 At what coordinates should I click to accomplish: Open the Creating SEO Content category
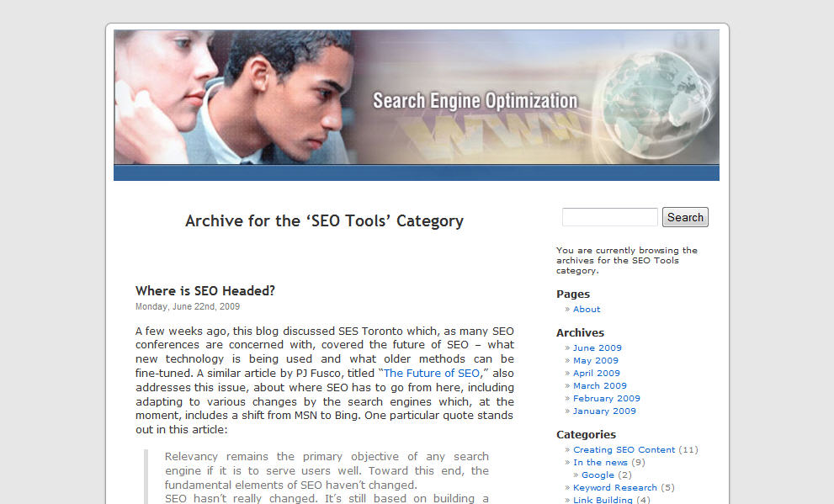[x=624, y=449]
